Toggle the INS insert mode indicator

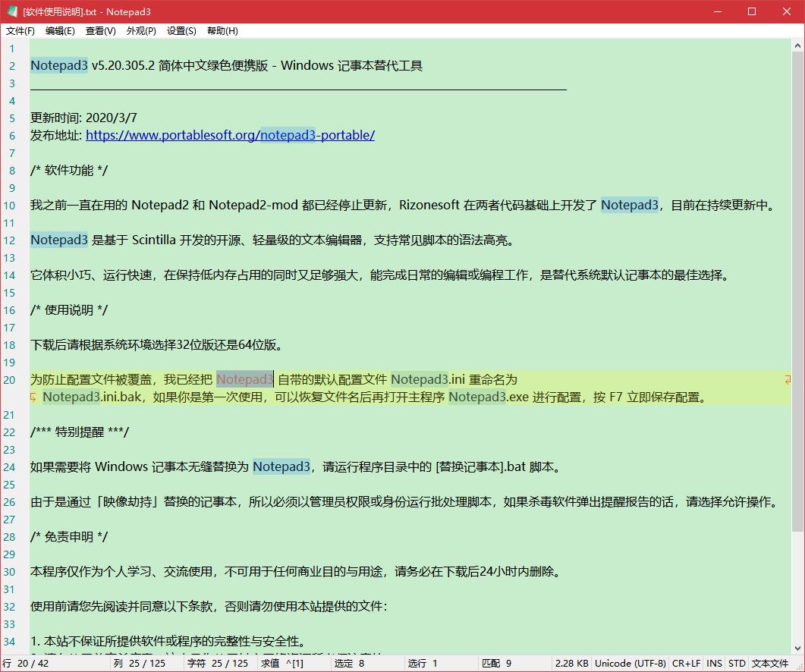click(x=713, y=662)
